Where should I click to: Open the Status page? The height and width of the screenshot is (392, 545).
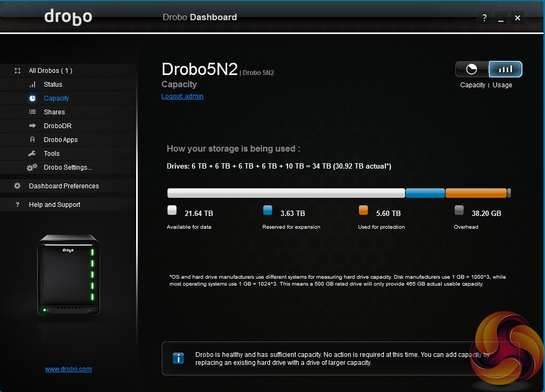pos(68,85)
